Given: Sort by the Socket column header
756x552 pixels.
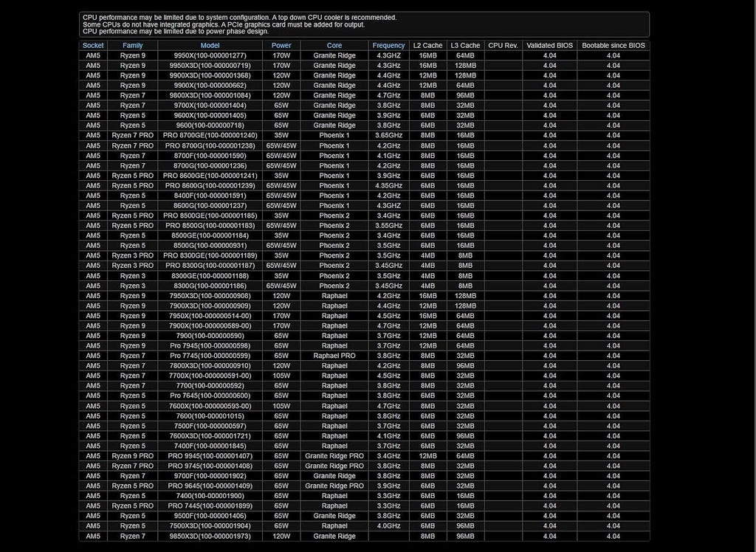Looking at the screenshot, I should point(93,45).
